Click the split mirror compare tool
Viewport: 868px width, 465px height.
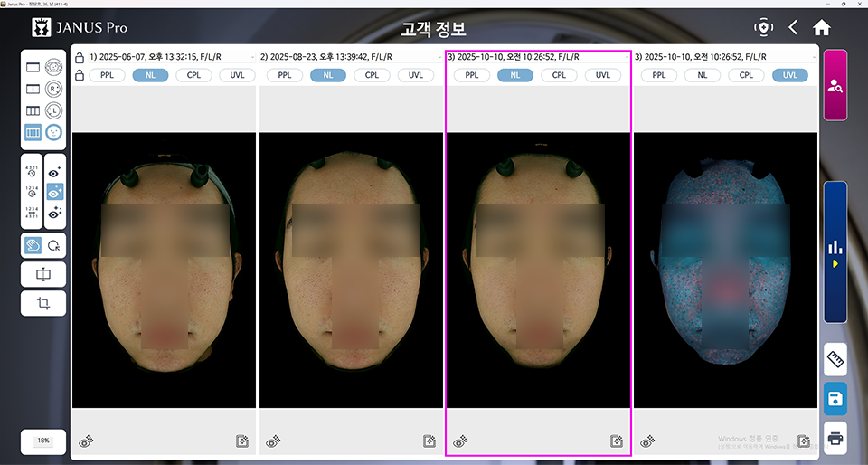coord(43,275)
